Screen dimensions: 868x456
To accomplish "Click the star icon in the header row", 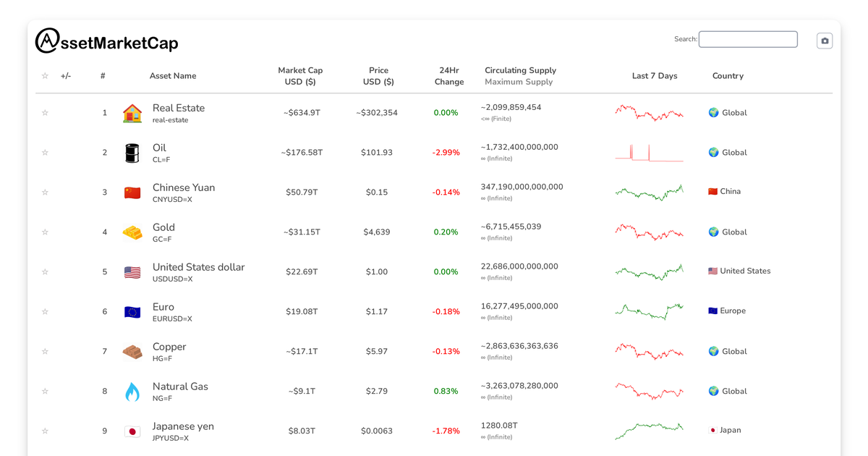I will point(45,76).
